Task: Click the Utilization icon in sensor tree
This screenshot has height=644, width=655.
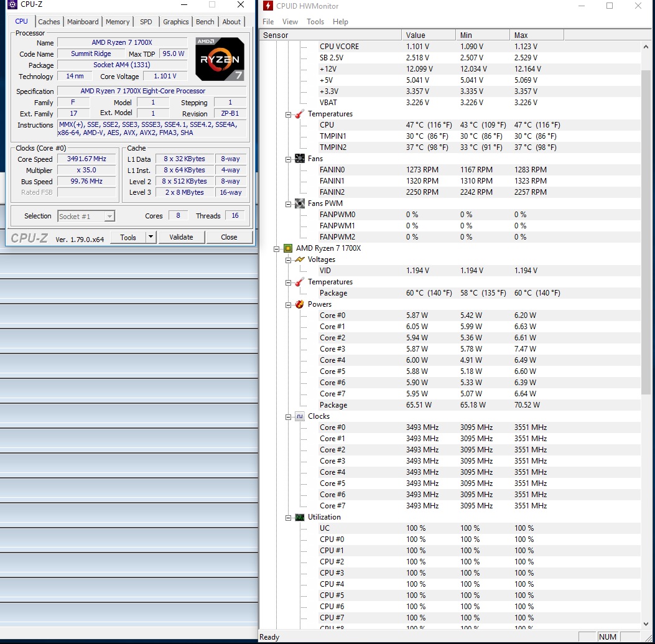Action: (x=300, y=517)
